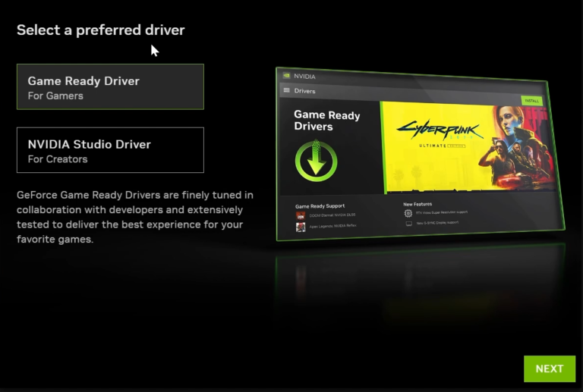This screenshot has height=392, width=583.
Task: Select the Game Ready Driver option
Action: pos(110,87)
